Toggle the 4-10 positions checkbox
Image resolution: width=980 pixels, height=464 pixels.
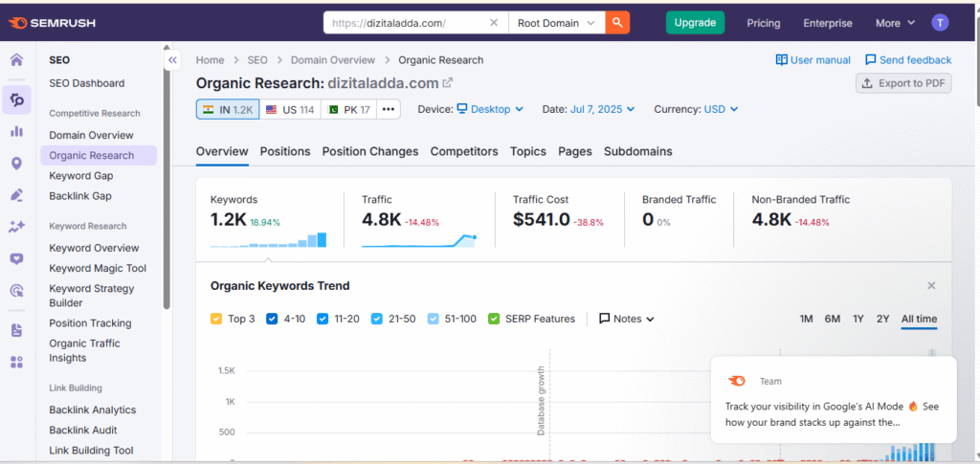272,319
